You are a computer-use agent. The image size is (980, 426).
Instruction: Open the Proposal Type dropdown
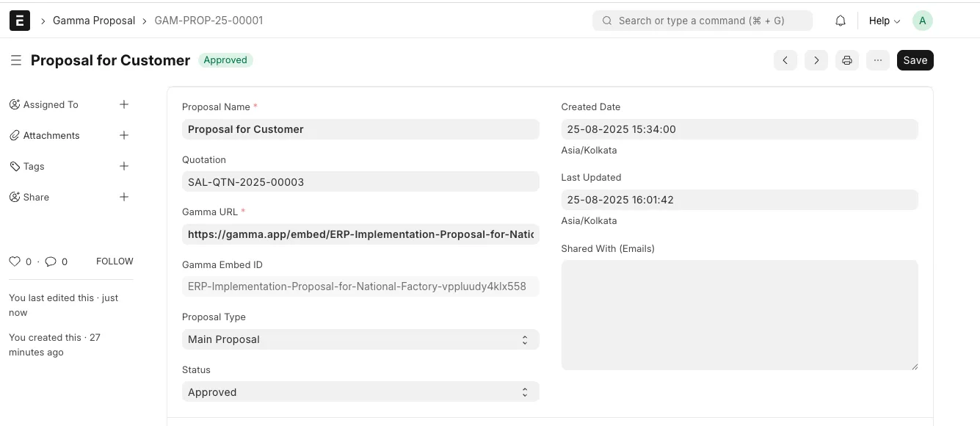360,339
